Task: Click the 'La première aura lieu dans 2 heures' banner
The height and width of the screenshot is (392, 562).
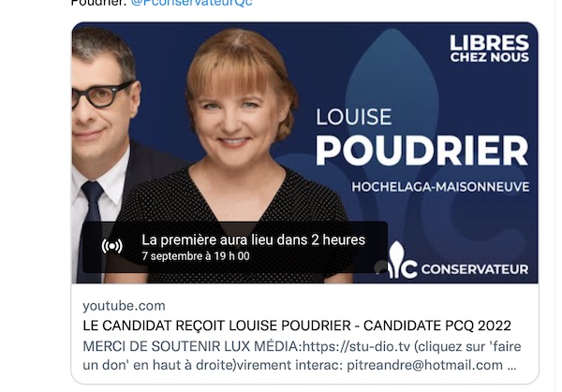Action: [x=235, y=247]
